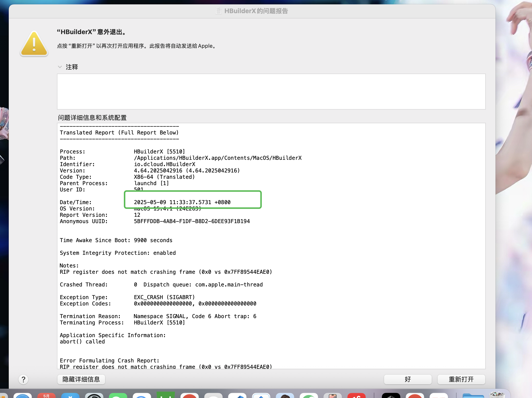Screen dimensions: 532x398
Task: Click the 隐藏详细信息 button
Action: click(x=81, y=379)
